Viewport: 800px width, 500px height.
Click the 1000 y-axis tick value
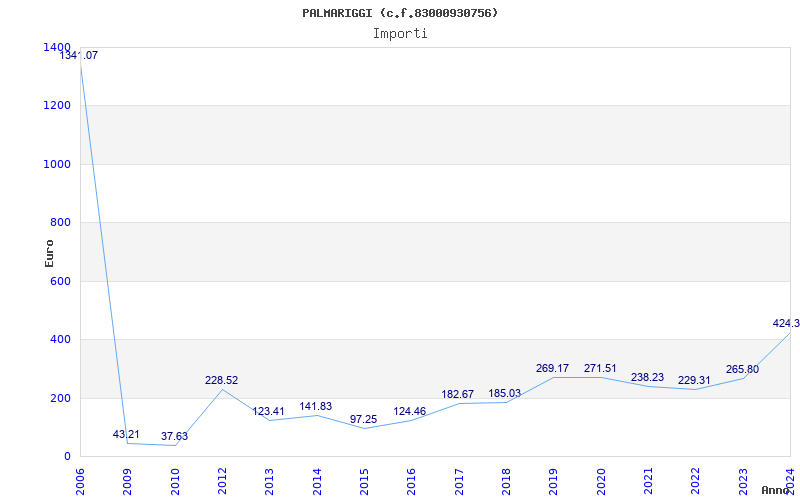(57, 164)
